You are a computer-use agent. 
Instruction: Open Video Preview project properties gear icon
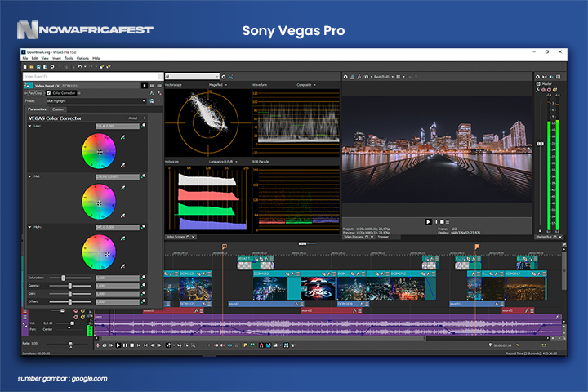pos(345,77)
